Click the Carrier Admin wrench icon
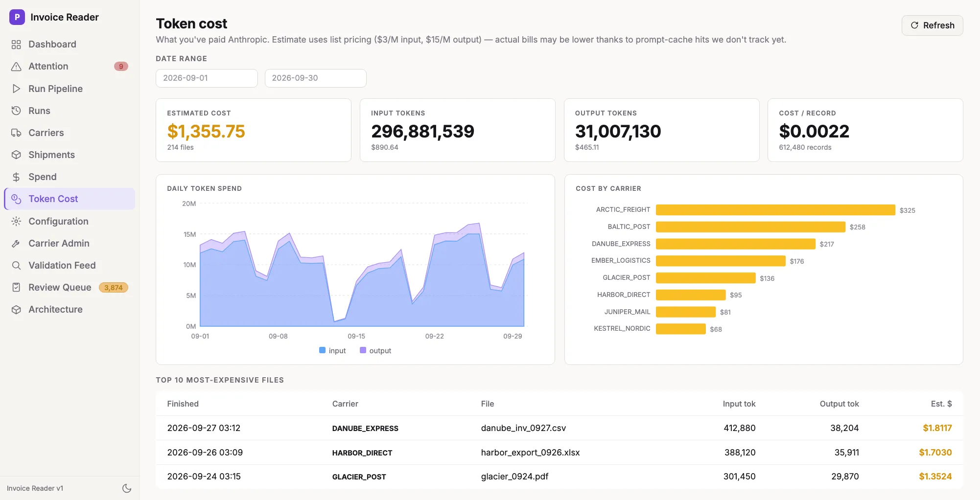Screen dimensions: 980x500 tap(16, 243)
